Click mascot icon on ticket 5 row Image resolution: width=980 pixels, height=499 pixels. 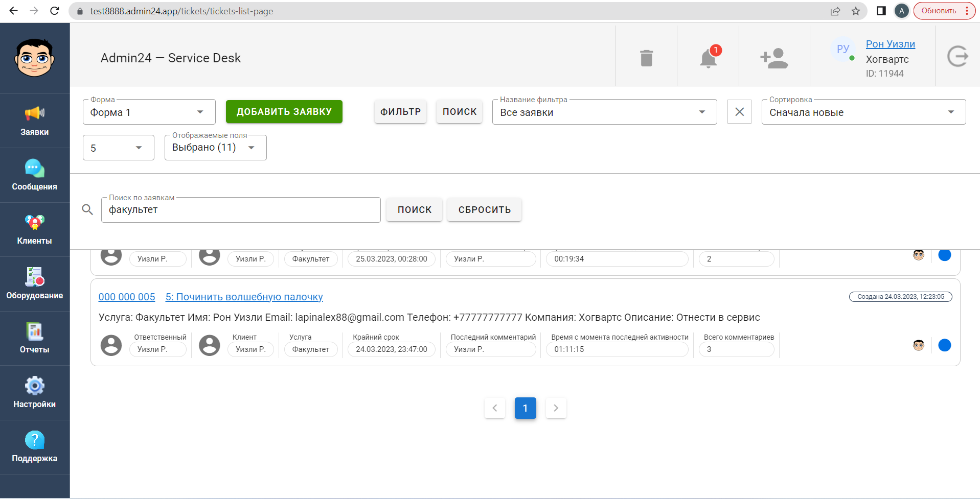(x=919, y=345)
